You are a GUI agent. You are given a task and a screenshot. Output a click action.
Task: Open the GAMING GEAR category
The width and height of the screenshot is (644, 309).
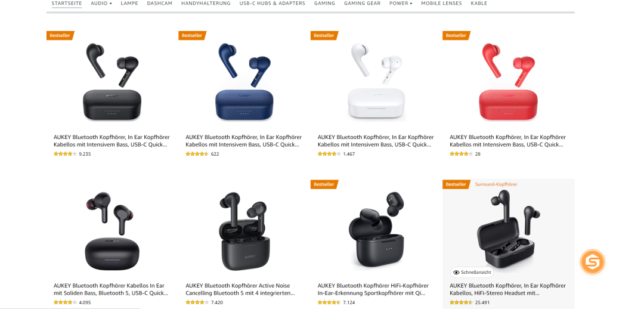[363, 4]
